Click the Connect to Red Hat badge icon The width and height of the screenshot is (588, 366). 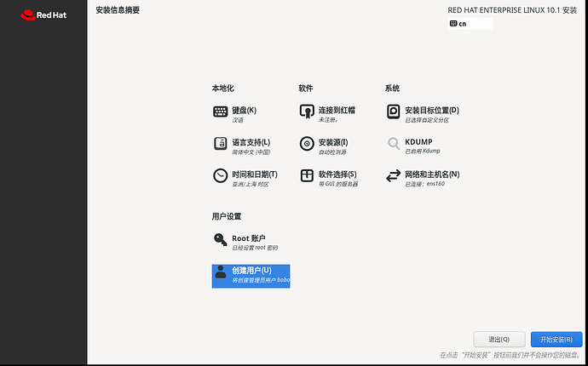coord(307,112)
